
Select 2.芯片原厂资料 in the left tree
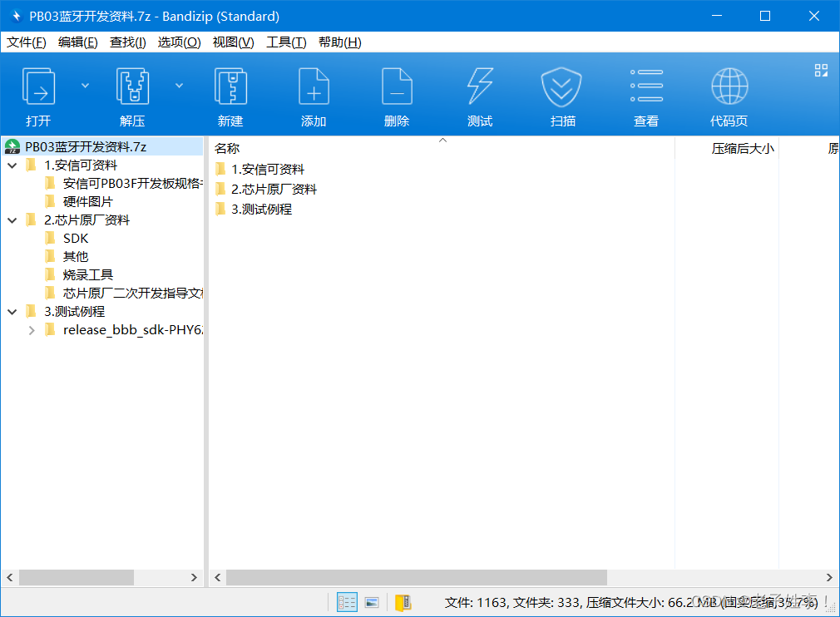pyautogui.click(x=86, y=220)
